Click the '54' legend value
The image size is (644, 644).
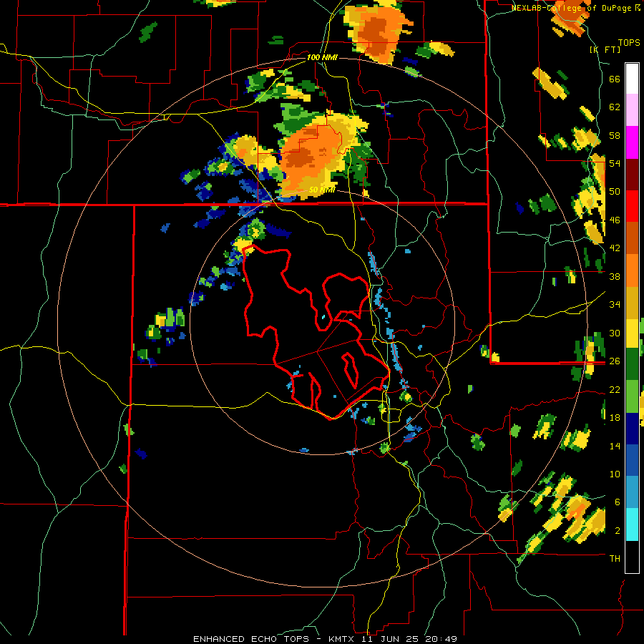pyautogui.click(x=615, y=163)
